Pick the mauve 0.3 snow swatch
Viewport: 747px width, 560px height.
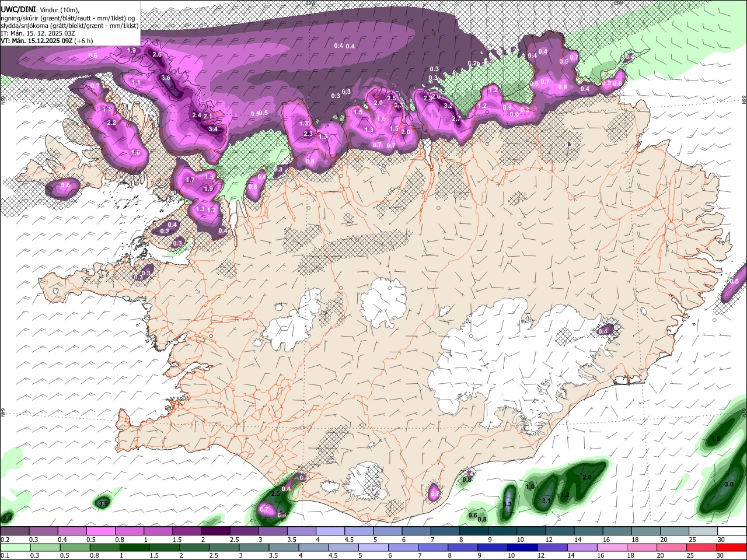[43, 531]
